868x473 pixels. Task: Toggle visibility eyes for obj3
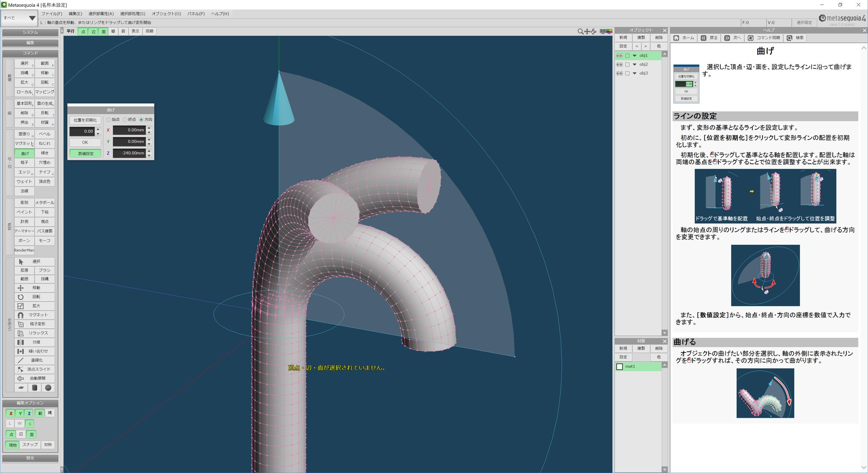tap(620, 73)
